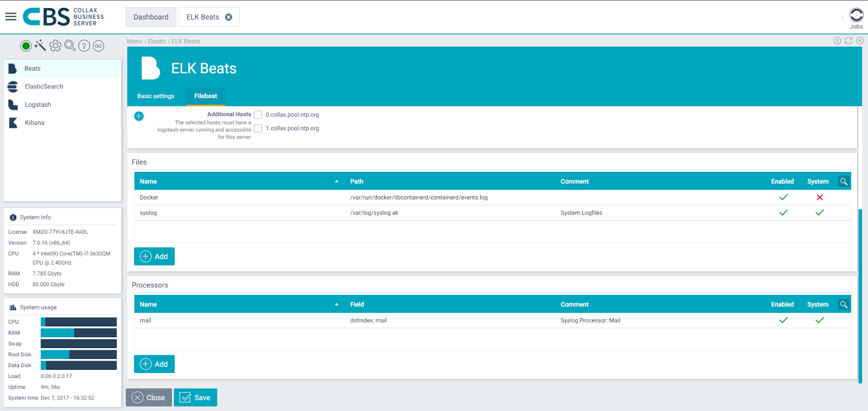Sort Processors table by System column
The image size is (868, 411).
pos(818,305)
